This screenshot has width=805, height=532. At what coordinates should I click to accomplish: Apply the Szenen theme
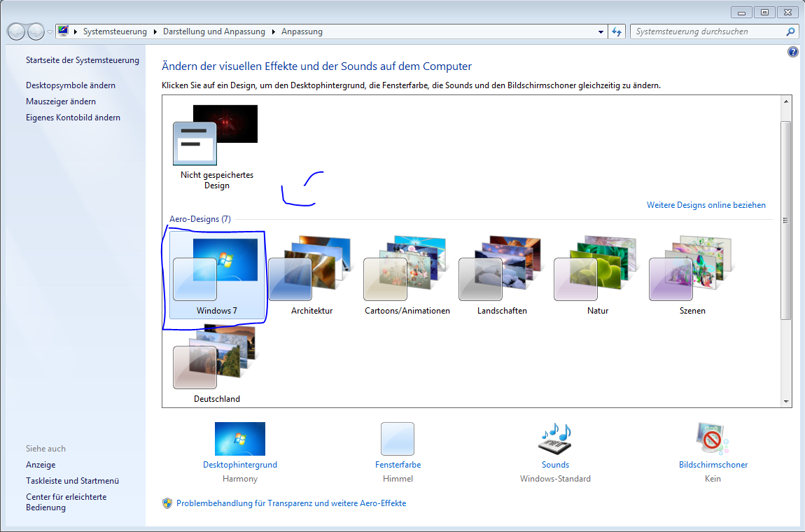pyautogui.click(x=692, y=274)
